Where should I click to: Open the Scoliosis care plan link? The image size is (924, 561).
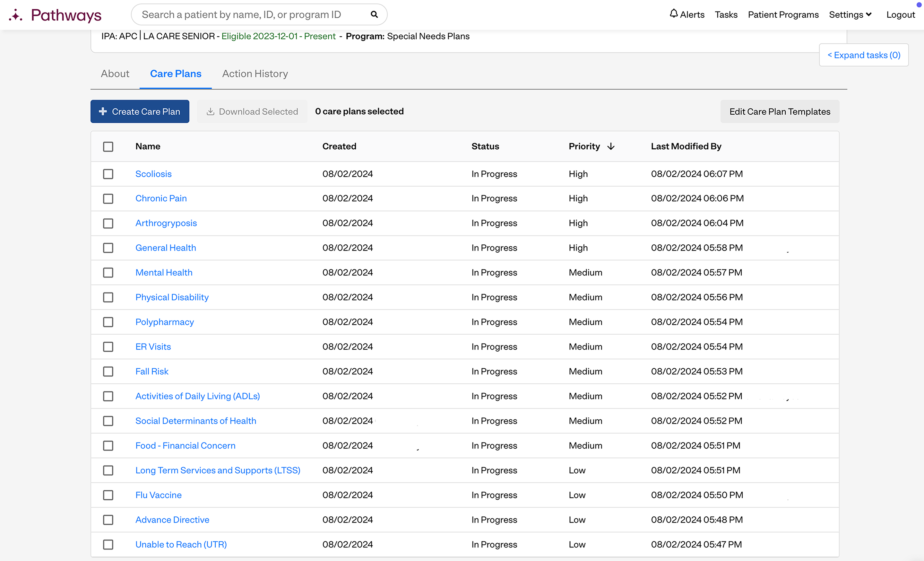(x=153, y=174)
